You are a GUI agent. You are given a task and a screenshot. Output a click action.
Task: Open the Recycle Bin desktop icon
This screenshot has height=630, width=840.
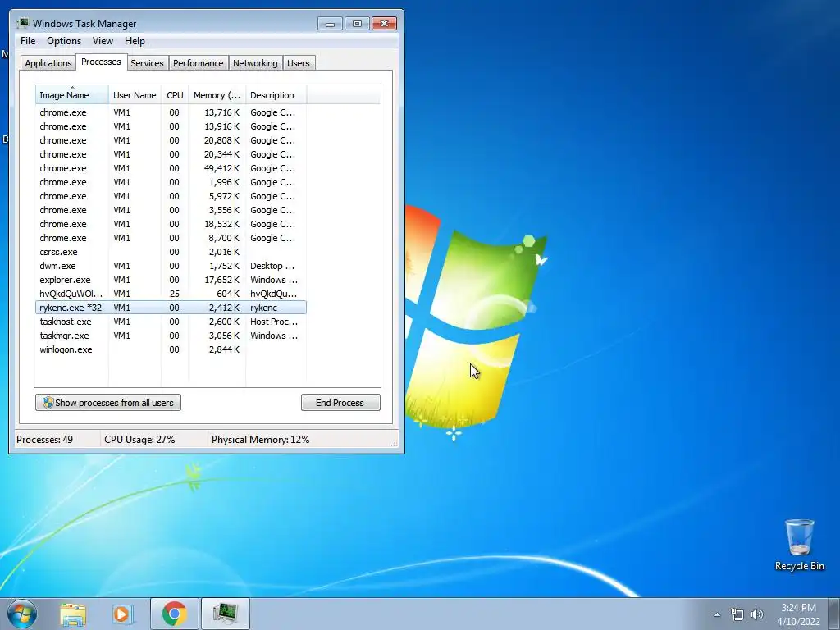[x=799, y=545]
